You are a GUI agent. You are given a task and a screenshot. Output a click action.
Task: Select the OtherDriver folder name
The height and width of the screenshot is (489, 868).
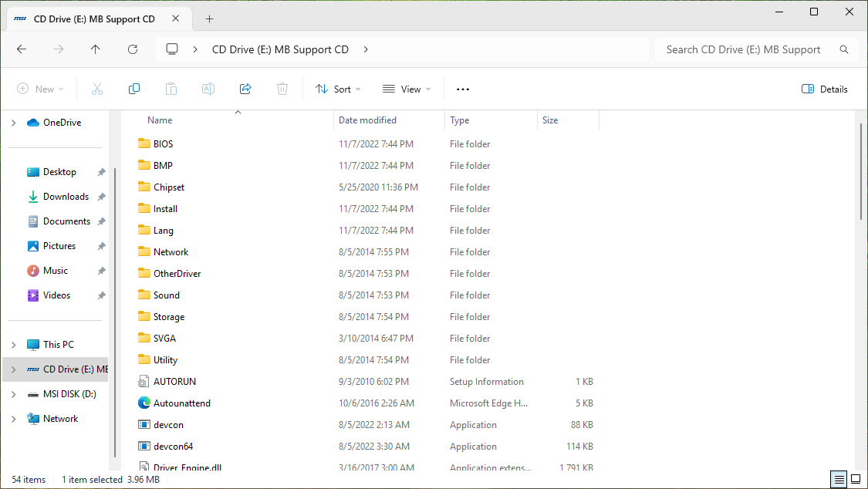pos(177,273)
